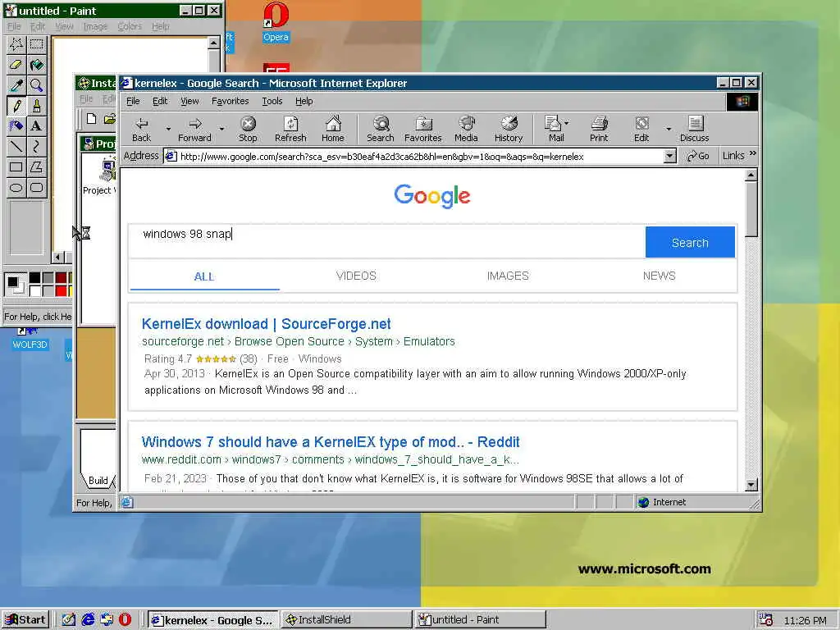Switch to InstallShield via the taskbar button
Image resolution: width=840 pixels, height=630 pixels.
pos(346,620)
